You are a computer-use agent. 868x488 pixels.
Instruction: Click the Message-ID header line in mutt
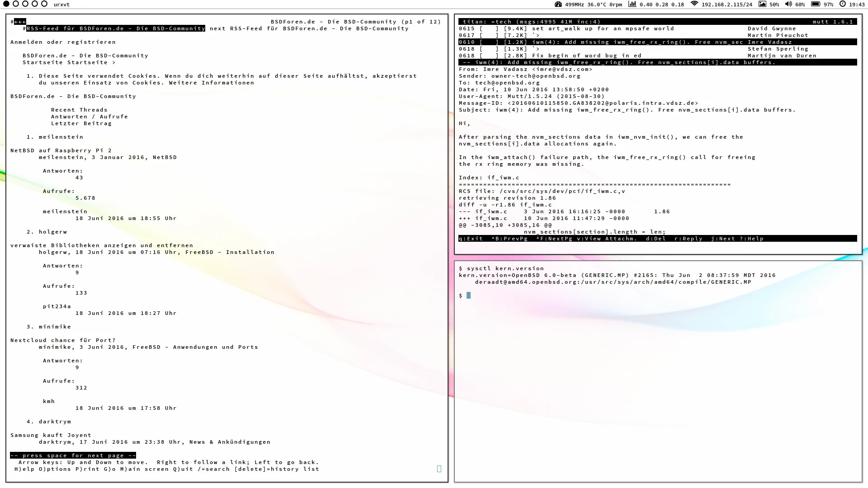coord(578,103)
